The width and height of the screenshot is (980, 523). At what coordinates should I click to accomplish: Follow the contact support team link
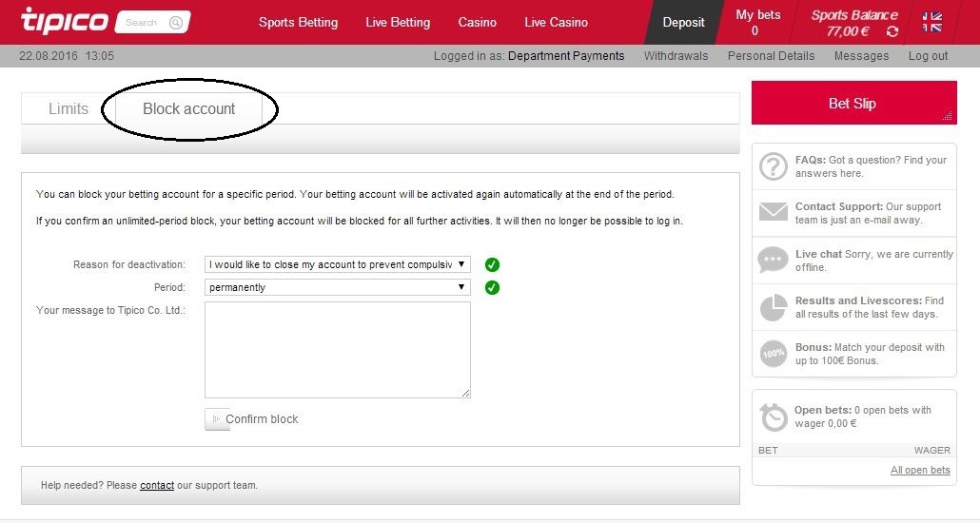(x=157, y=485)
